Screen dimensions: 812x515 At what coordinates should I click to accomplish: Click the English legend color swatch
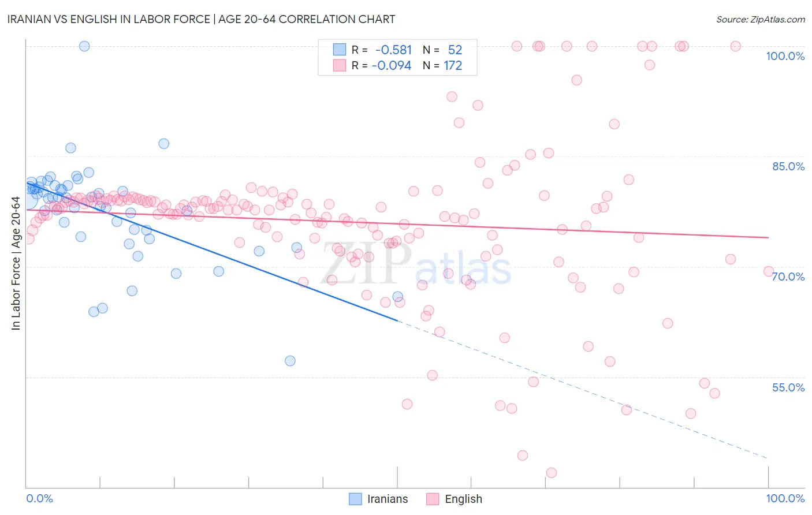[x=433, y=499]
